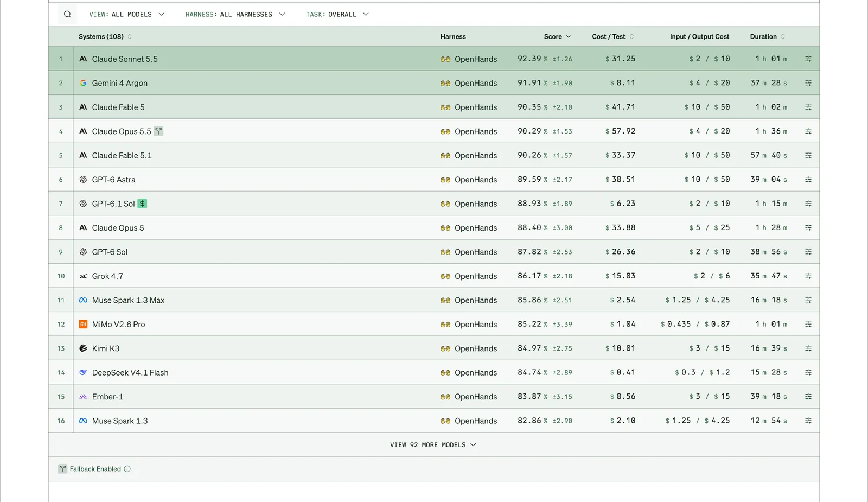Click the dollar badge beside GPT-6.1 Sol
The image size is (868, 502).
[x=142, y=204]
